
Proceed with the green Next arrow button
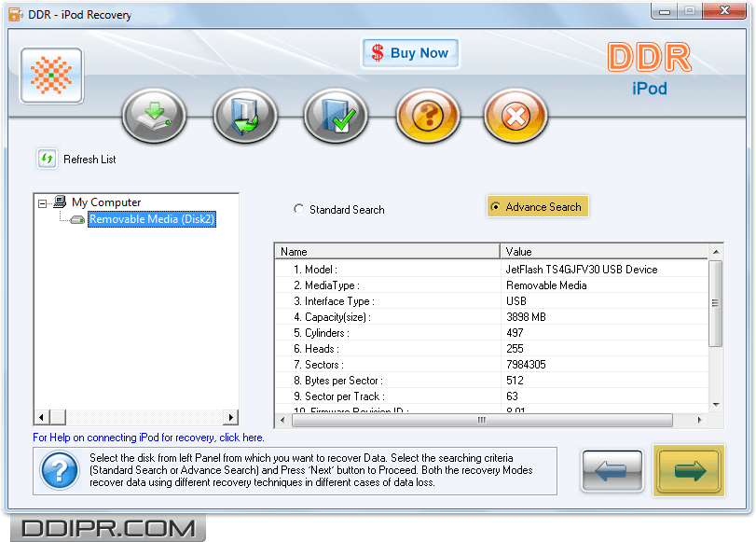point(689,471)
